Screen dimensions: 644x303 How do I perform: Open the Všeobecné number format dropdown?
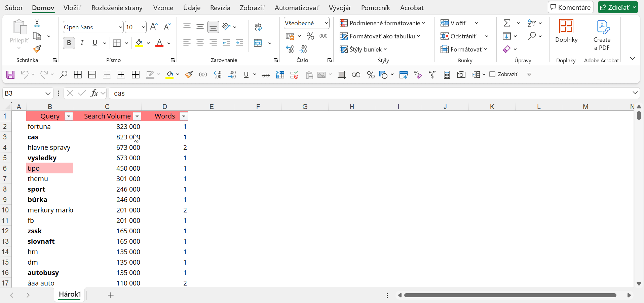(326, 23)
